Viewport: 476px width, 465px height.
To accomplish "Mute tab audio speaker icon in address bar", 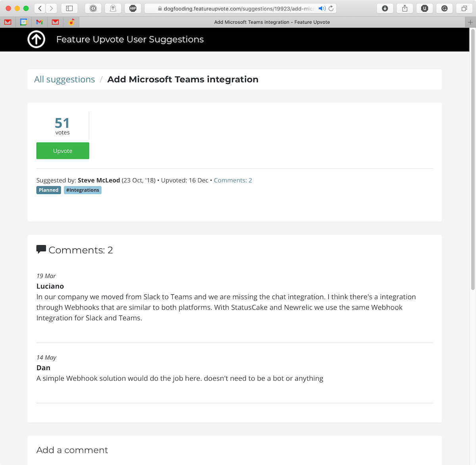I will 322,8.
